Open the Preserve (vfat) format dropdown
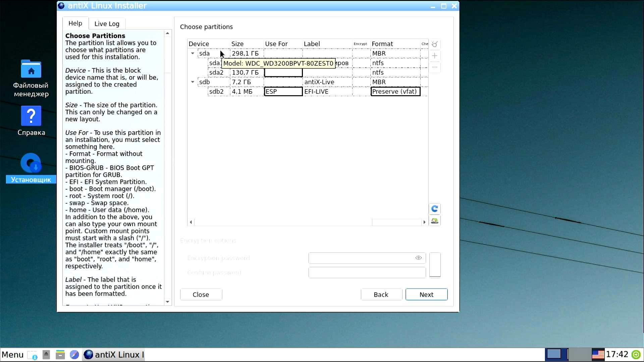Viewport: 644px width, 362px height. [x=395, y=92]
